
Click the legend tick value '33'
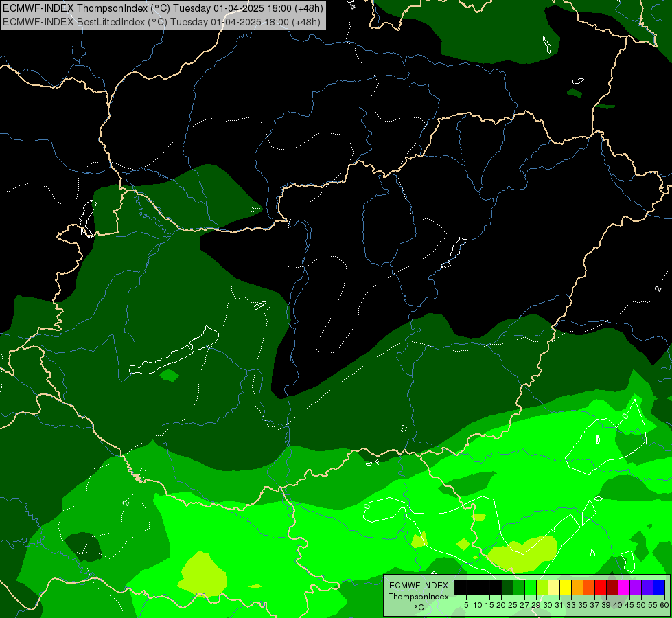[x=571, y=605]
